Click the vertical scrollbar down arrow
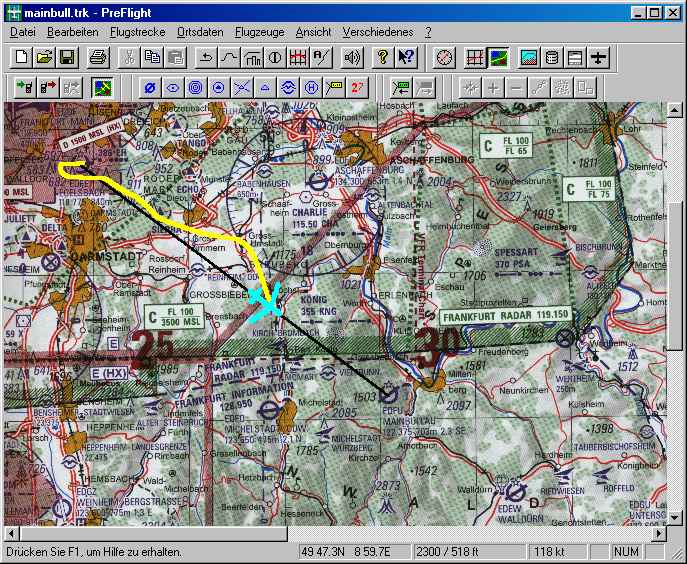This screenshot has width=687, height=564. tap(674, 518)
